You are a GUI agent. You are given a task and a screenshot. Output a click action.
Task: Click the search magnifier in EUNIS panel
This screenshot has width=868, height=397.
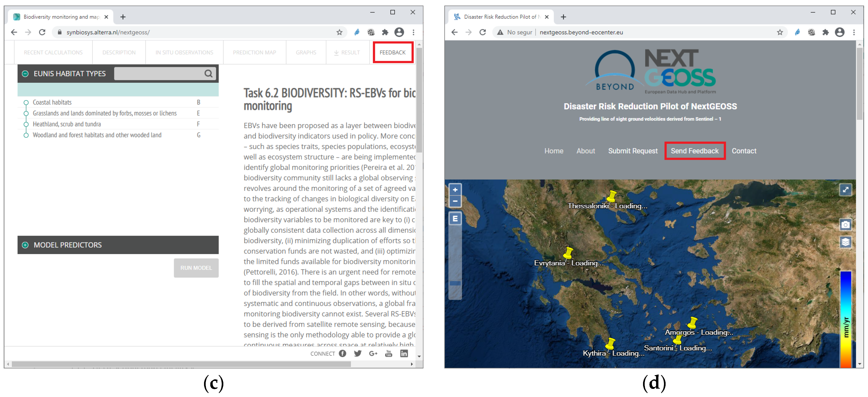click(x=208, y=73)
